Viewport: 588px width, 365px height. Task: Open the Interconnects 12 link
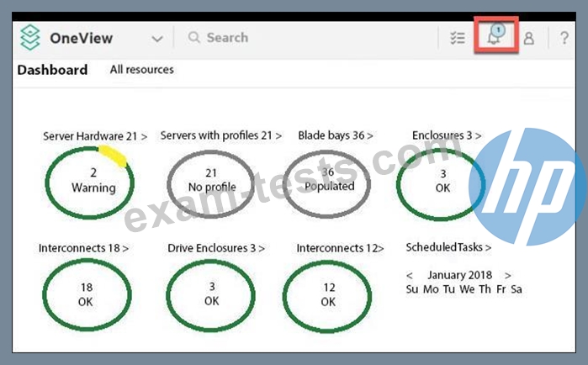pyautogui.click(x=340, y=248)
